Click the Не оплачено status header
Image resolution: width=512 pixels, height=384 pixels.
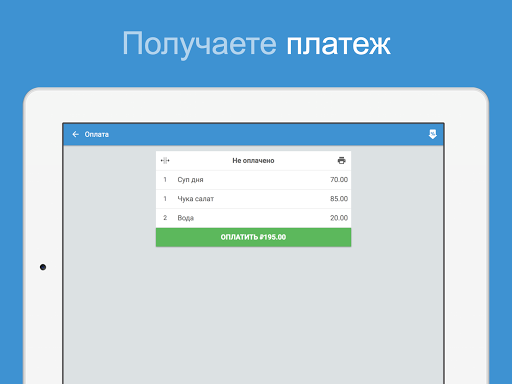click(x=253, y=161)
